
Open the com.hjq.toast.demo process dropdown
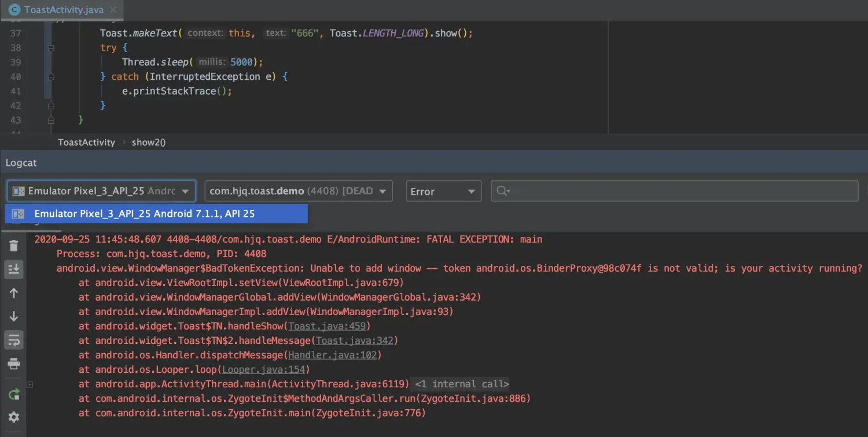299,191
